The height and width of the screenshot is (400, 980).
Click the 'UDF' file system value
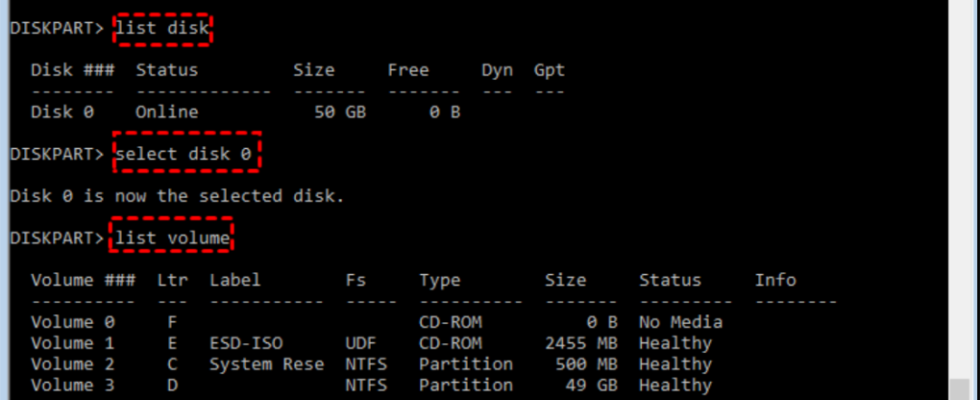click(360, 343)
